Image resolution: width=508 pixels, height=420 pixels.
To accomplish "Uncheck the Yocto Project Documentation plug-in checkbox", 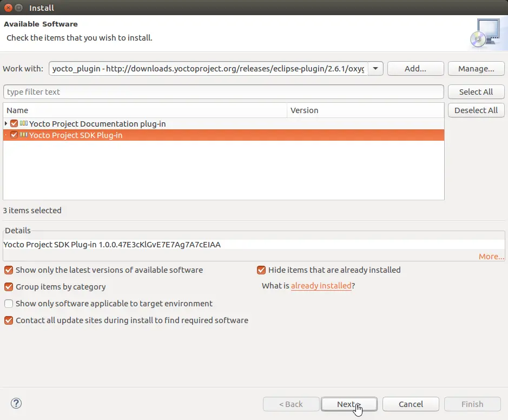I will 14,124.
